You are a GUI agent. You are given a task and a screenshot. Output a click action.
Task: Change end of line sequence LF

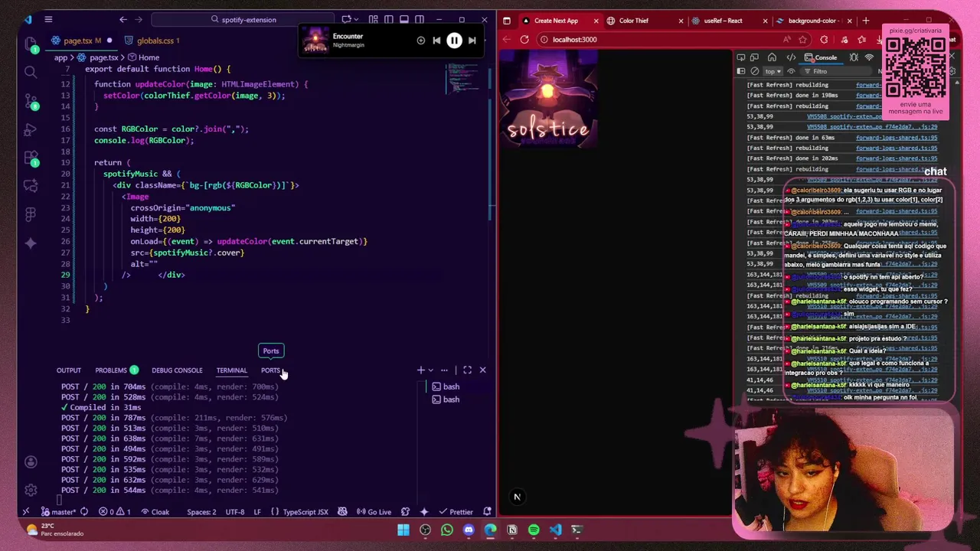257,512
